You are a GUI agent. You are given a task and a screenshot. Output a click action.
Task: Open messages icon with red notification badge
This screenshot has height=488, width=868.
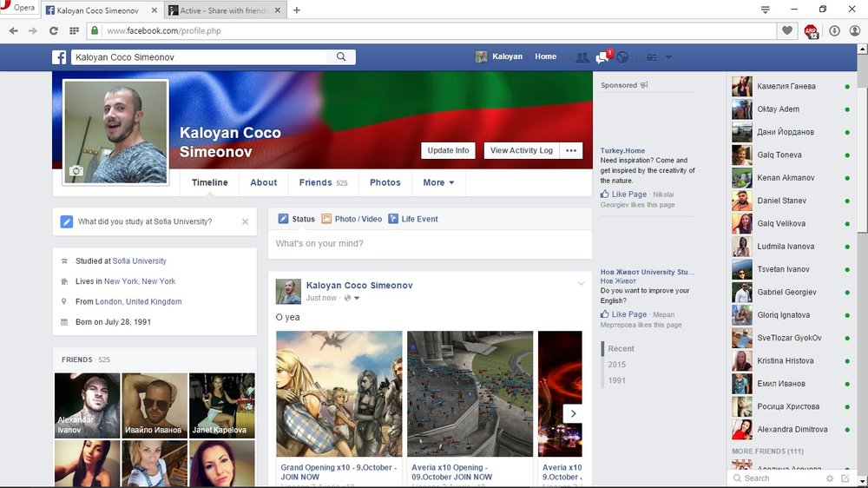(602, 57)
